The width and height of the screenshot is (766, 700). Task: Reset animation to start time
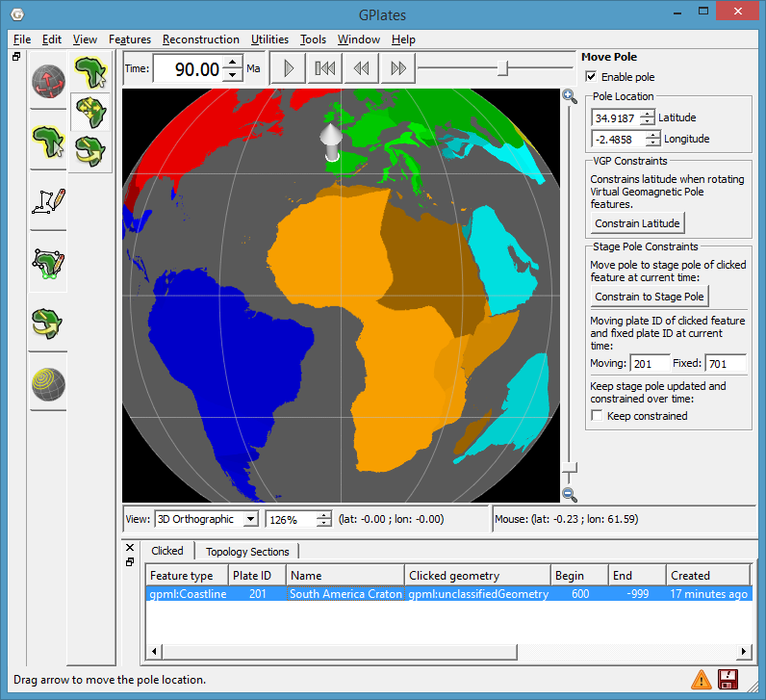click(x=325, y=68)
